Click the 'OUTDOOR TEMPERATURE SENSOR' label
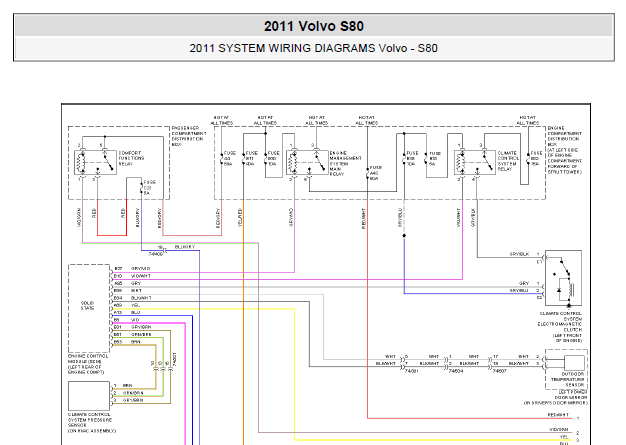The width and height of the screenshot is (626, 445). point(567,380)
